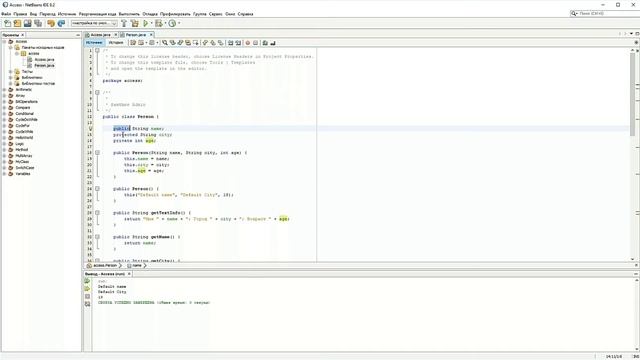Screen dimensions: 640x360
Task: Open the Правка menu
Action: coord(20,14)
